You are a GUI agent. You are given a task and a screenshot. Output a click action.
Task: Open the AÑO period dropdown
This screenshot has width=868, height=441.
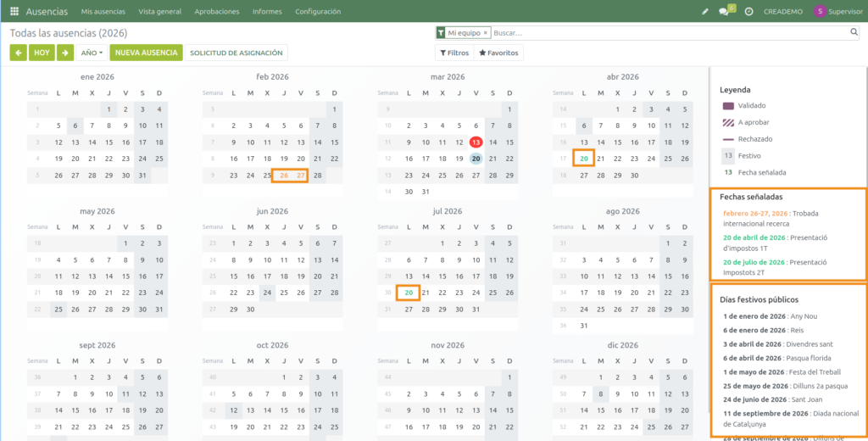click(92, 53)
